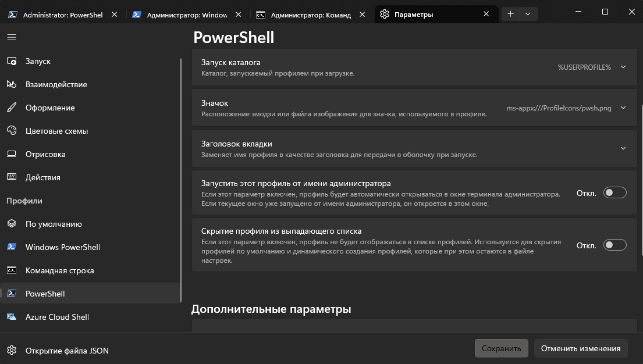Image resolution: width=643 pixels, height=364 pixels.
Task: Click the Дополнительные параметры heading
Action: pyautogui.click(x=271, y=309)
